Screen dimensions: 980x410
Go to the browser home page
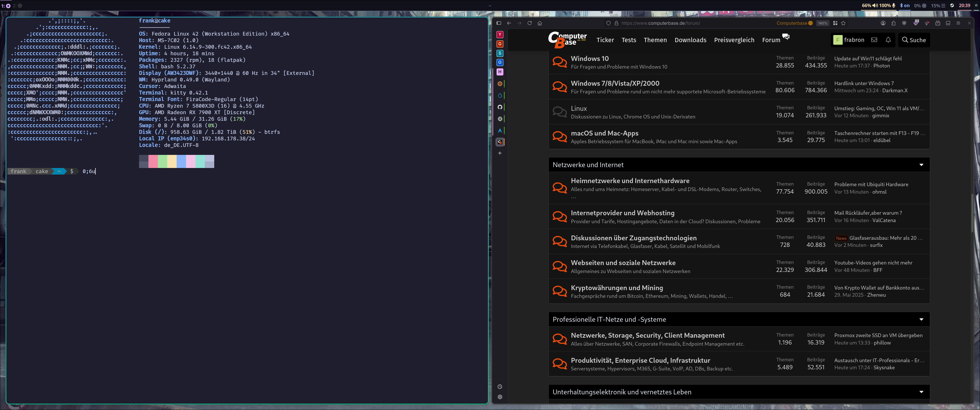point(540,23)
